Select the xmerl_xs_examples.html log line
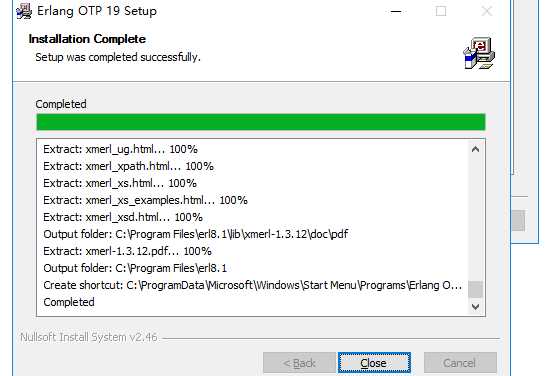 coord(145,200)
